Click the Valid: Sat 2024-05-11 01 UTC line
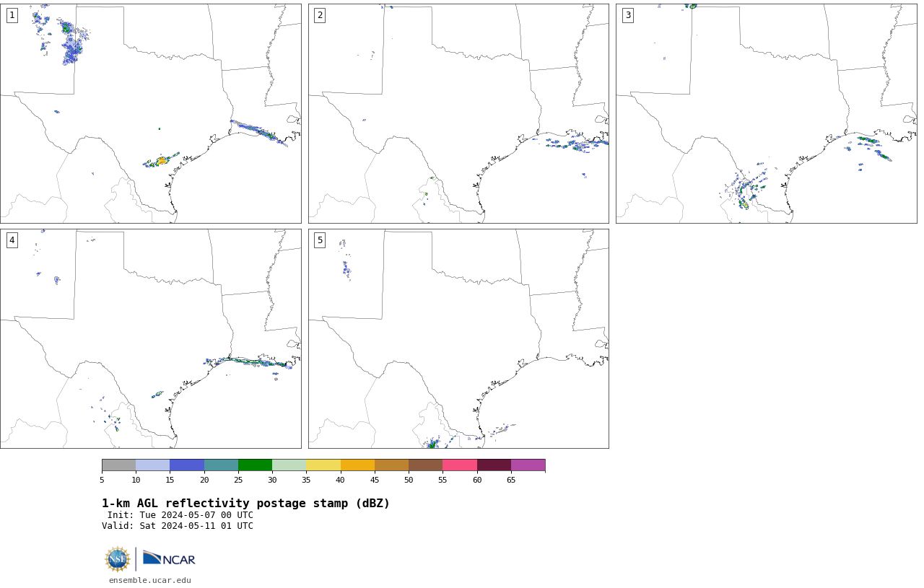This screenshot has height=588, width=924. tap(178, 526)
